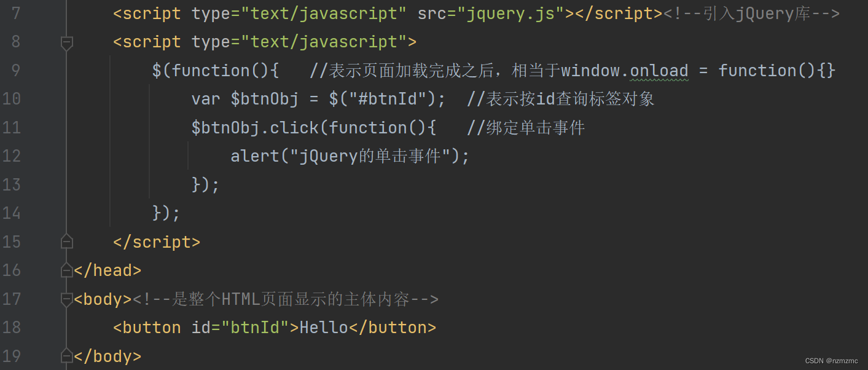The image size is (868, 370).
Task: Click the fold marker beside the closing body tag
Action: tap(67, 356)
